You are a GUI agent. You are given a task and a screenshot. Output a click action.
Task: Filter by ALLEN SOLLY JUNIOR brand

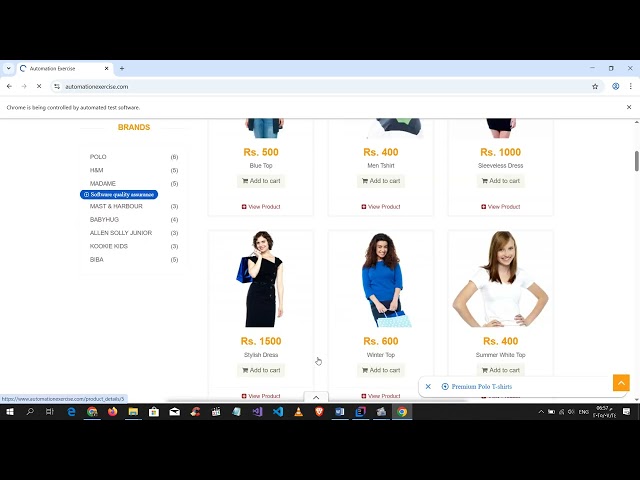point(121,233)
